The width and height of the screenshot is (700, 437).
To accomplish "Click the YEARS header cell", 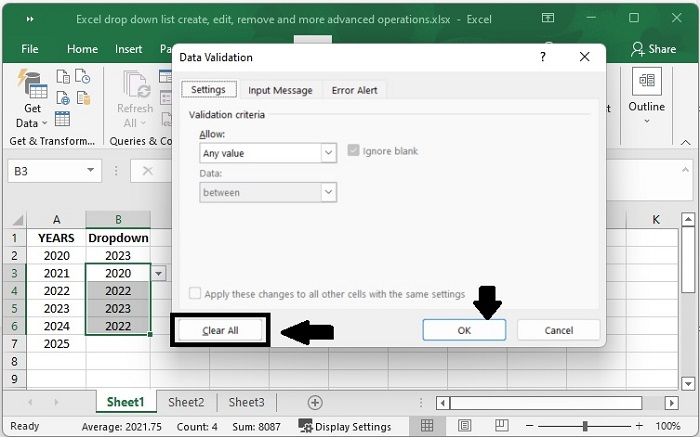I will tap(56, 238).
